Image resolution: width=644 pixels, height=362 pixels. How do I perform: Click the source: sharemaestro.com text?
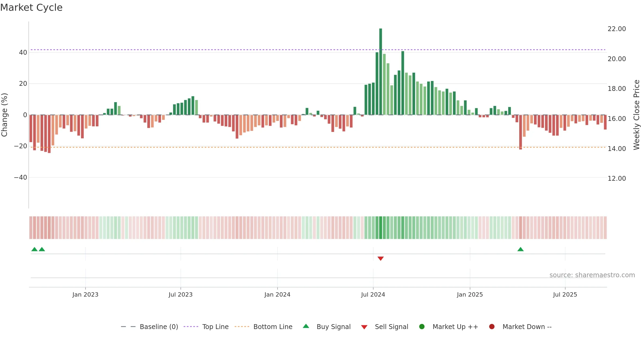(592, 275)
